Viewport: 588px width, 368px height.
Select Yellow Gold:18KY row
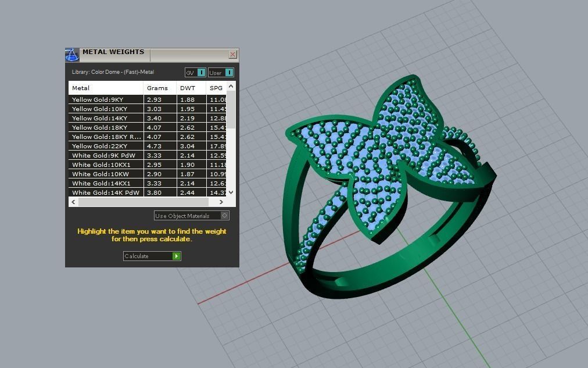148,127
